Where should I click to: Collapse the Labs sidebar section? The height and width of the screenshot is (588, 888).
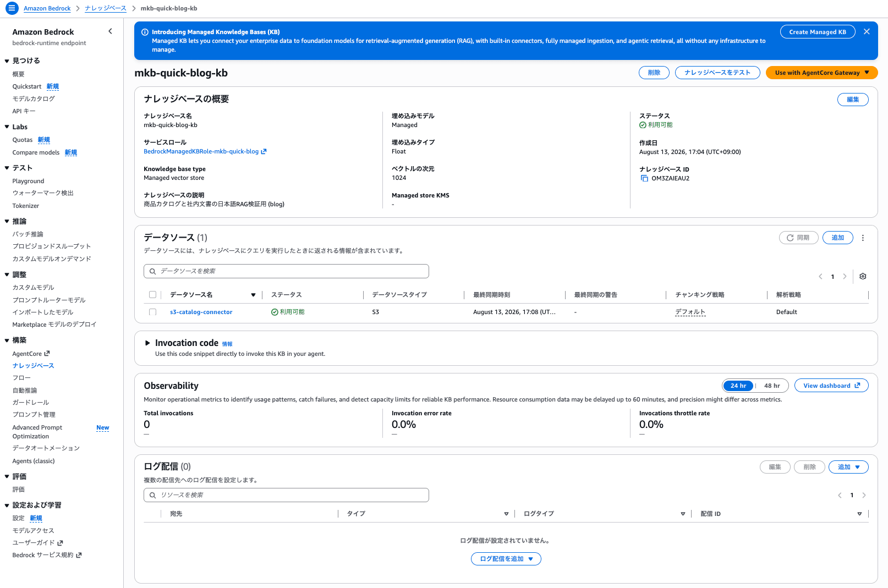(x=7, y=127)
